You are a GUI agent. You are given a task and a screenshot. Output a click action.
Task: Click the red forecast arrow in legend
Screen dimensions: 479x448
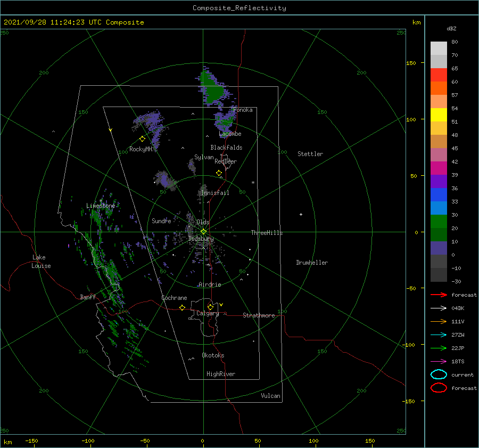click(439, 295)
